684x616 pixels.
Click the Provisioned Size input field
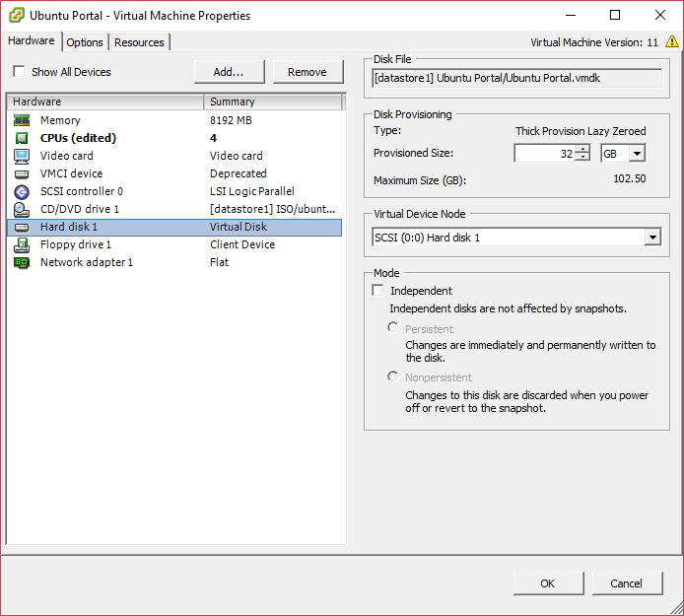coord(544,154)
